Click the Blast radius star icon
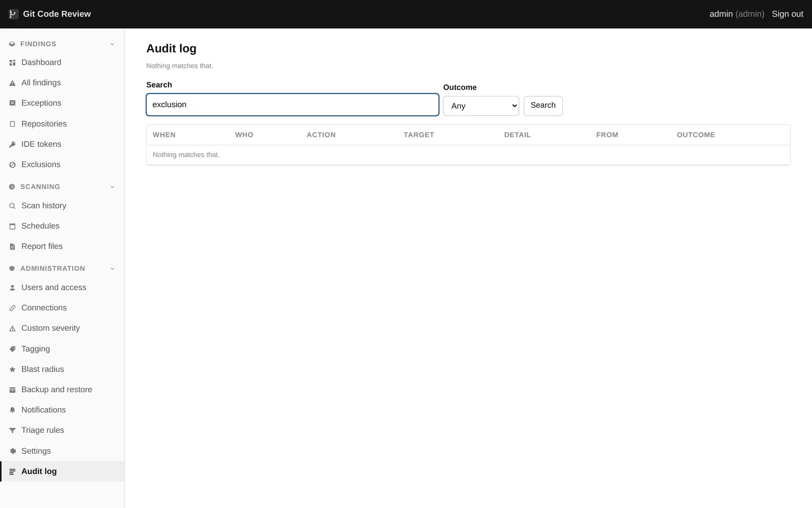 tap(12, 370)
